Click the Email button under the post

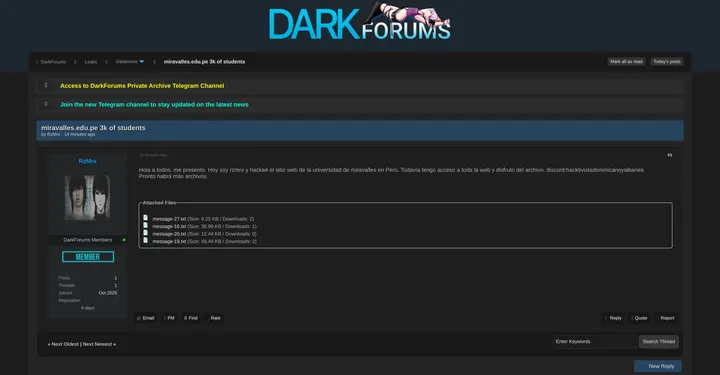click(146, 318)
